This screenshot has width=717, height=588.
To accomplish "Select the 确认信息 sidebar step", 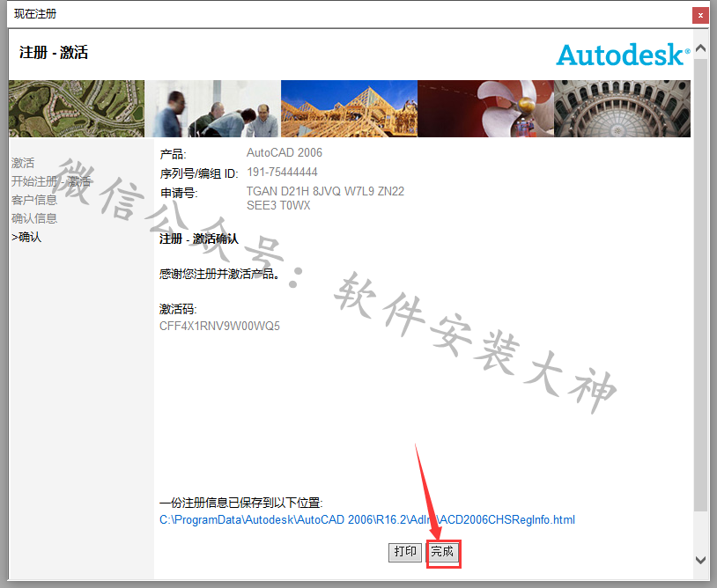I will [x=34, y=218].
